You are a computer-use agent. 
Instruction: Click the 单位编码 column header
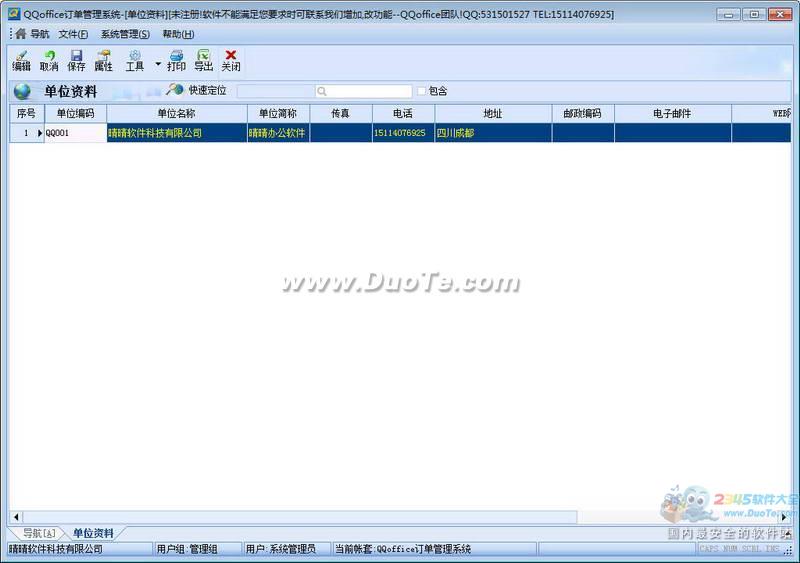(76, 113)
